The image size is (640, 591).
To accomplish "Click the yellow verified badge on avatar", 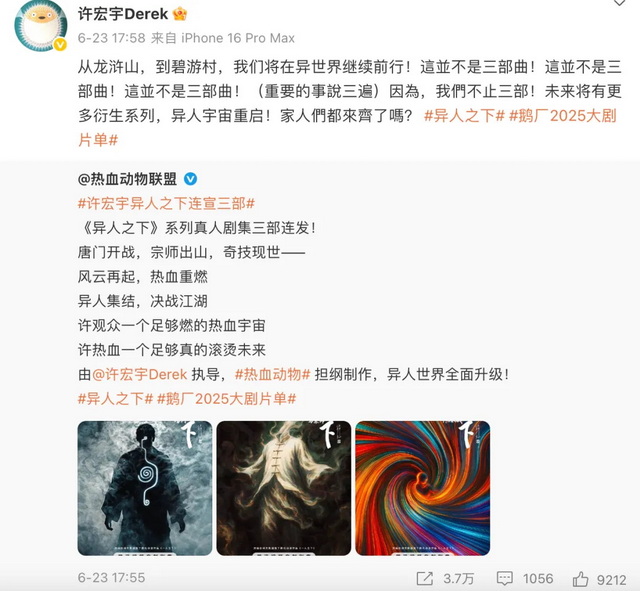I will [x=60, y=44].
